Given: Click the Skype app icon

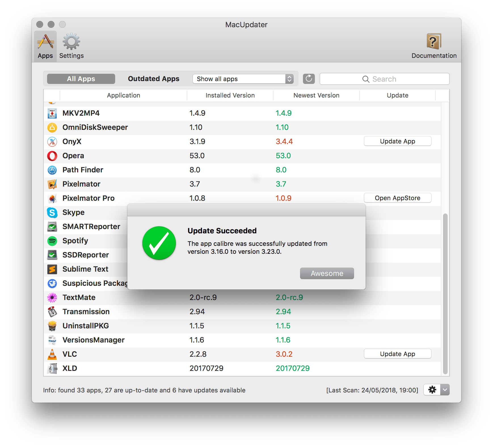Looking at the screenshot, I should (x=52, y=213).
